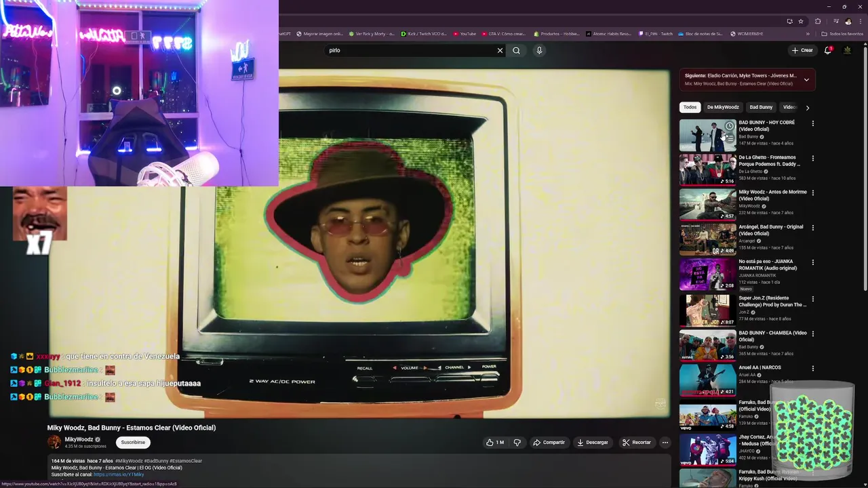Click the Compartir share button
Screen dimensions: 868x488
[x=549, y=443]
